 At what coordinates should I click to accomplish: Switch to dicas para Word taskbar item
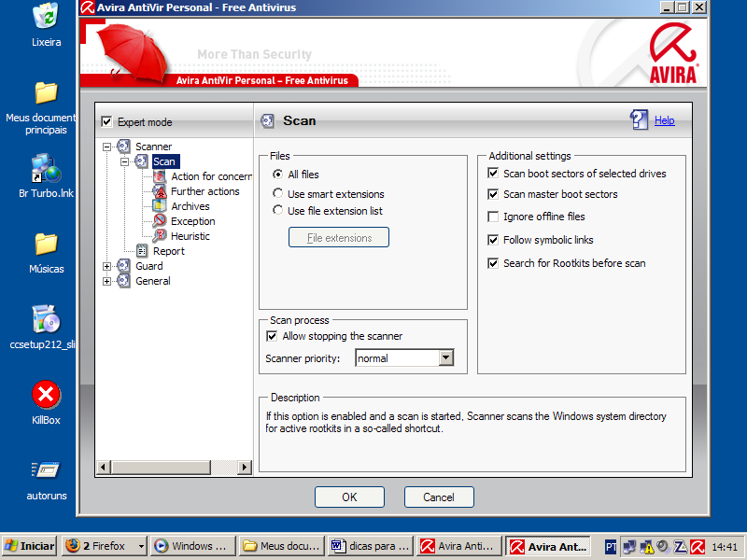tap(370, 546)
